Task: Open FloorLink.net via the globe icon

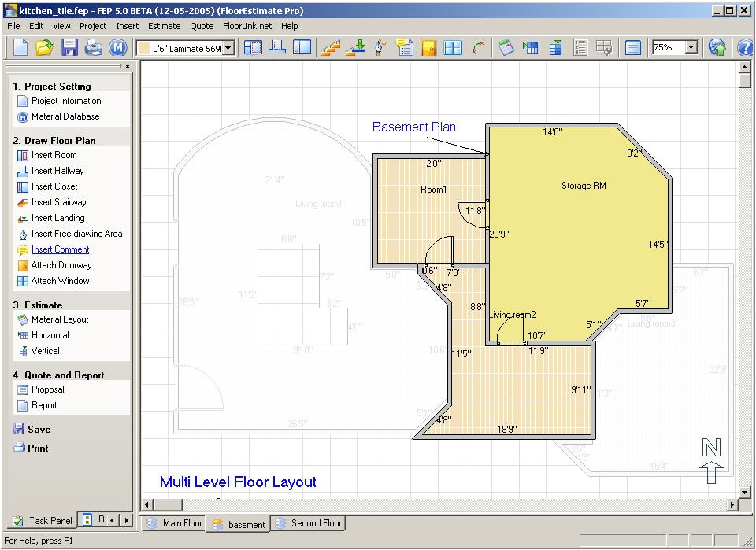Action: click(716, 48)
